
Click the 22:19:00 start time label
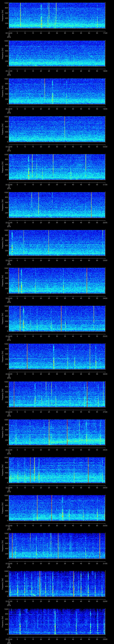(9, 147)
